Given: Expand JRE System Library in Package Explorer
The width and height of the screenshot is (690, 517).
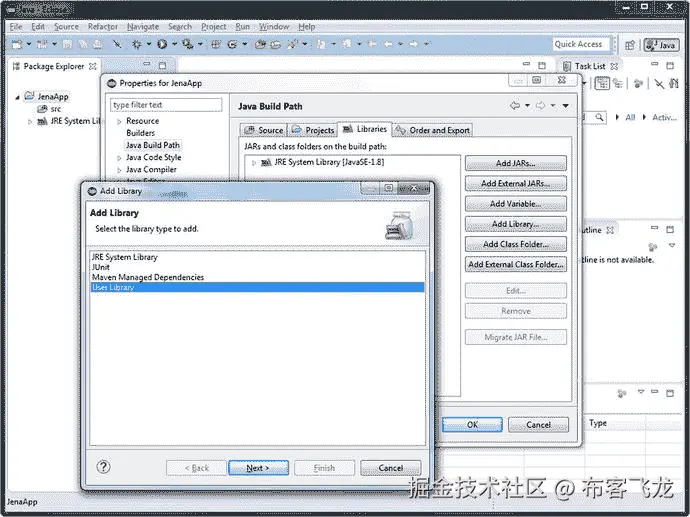Looking at the screenshot, I should point(30,121).
